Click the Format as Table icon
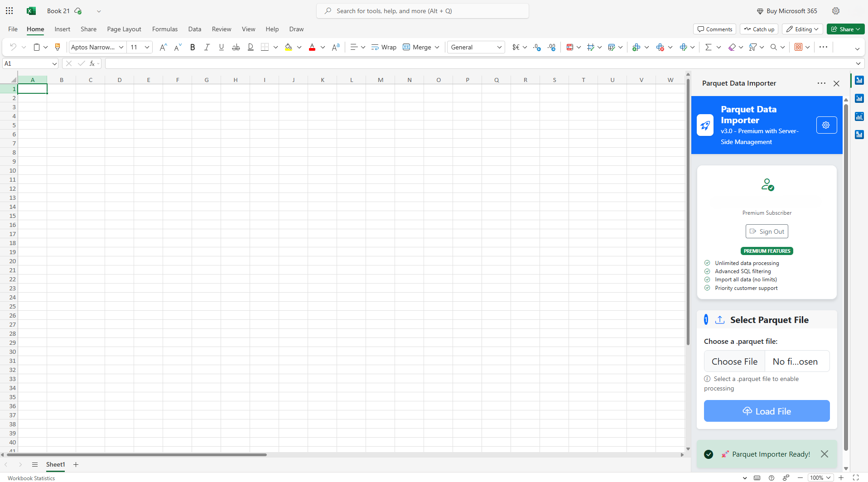Screen dimensions: 868x482 [x=612, y=47]
